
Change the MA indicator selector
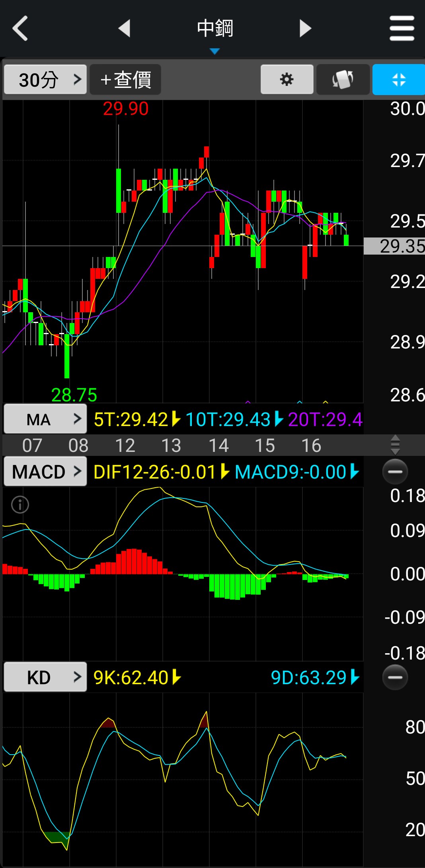click(45, 419)
